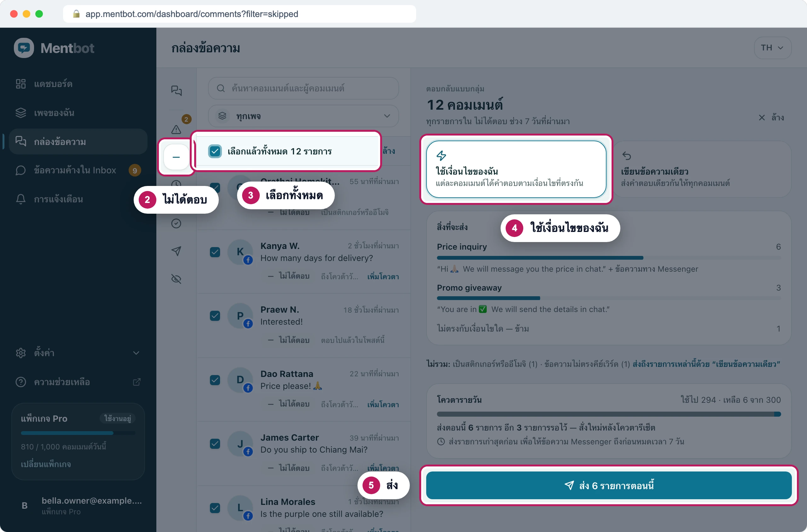Open the hidden comments eye-off filter icon
Viewport: 807px width, 532px height.
tap(176, 279)
